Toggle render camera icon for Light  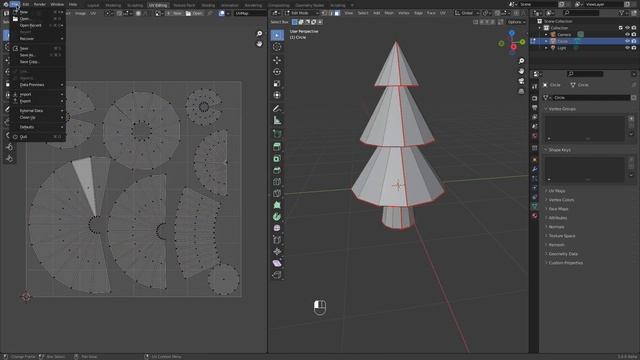[x=634, y=48]
